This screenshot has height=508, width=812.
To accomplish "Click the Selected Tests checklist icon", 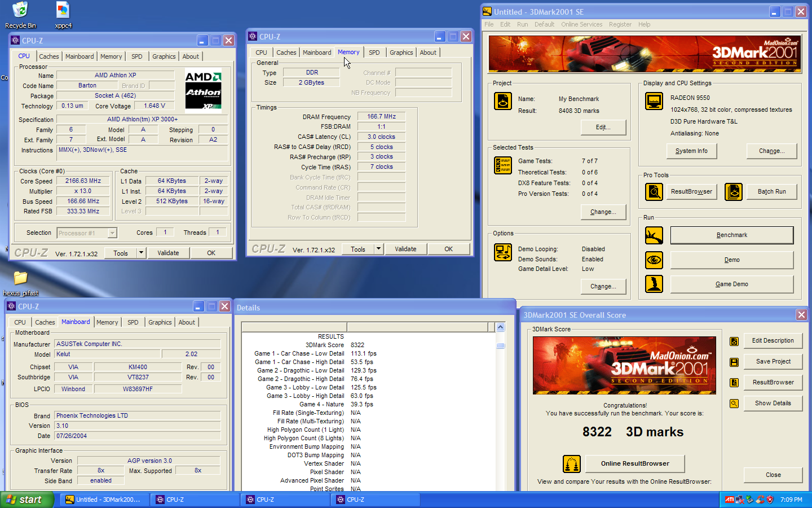I will point(503,165).
